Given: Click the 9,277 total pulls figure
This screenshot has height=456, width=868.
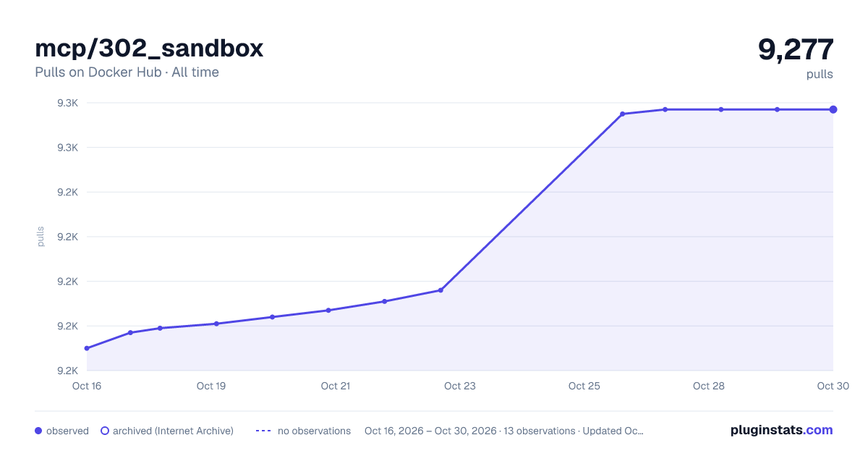Looking at the screenshot, I should [x=796, y=49].
